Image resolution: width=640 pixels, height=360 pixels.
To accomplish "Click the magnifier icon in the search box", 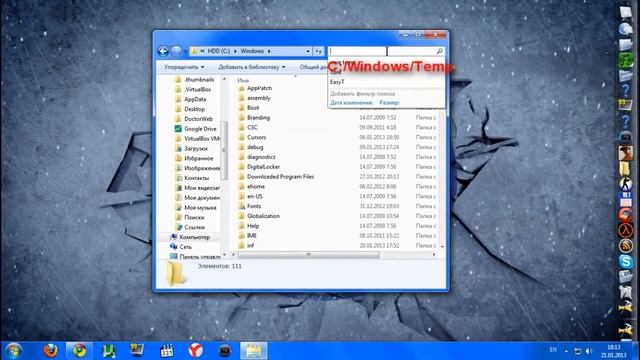I will coord(440,51).
